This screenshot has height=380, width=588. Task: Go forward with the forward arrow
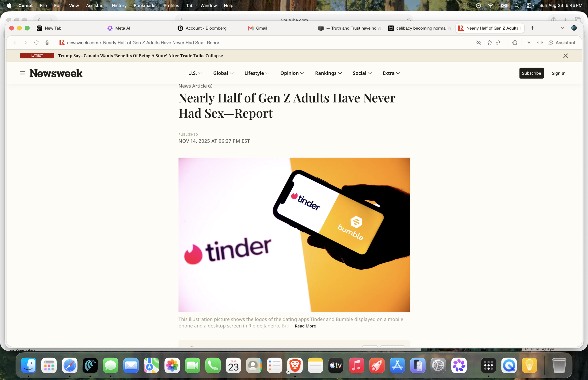point(25,43)
